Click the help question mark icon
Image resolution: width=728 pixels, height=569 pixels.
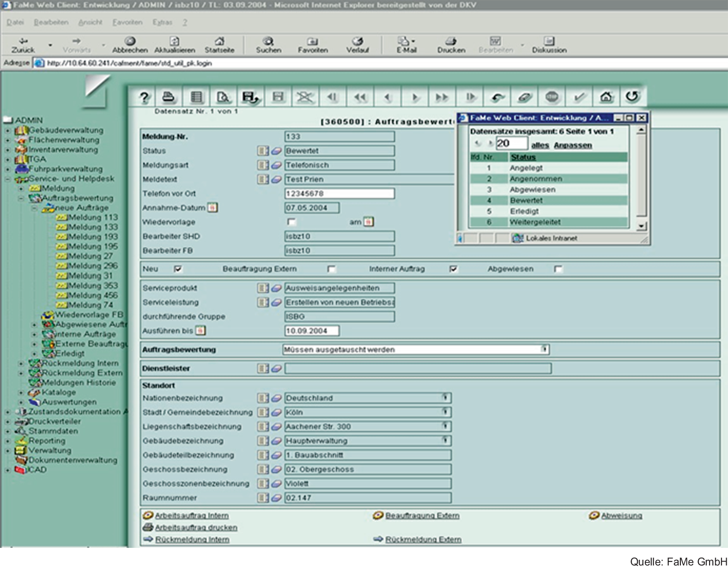click(x=144, y=97)
